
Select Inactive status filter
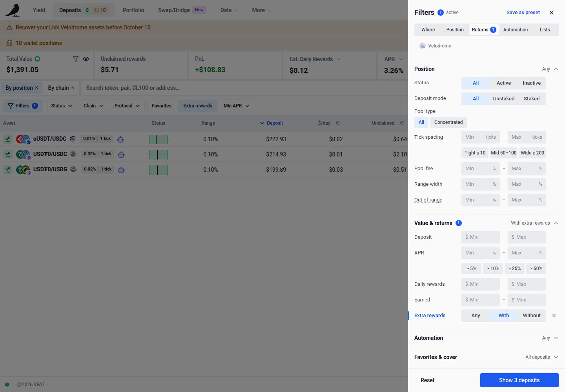[x=532, y=83]
